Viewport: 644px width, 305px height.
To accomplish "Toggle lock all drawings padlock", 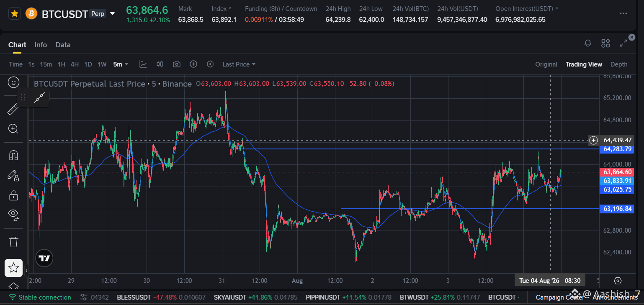I will [13, 195].
